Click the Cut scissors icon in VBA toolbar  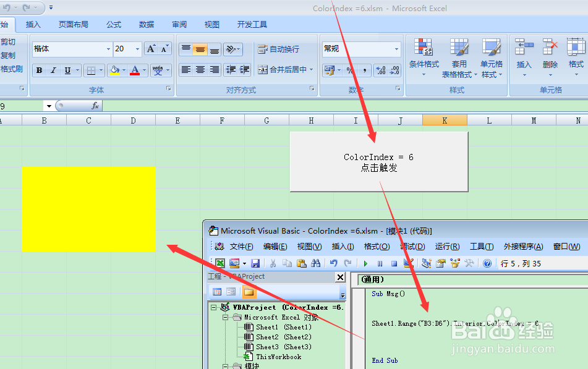[x=273, y=263]
